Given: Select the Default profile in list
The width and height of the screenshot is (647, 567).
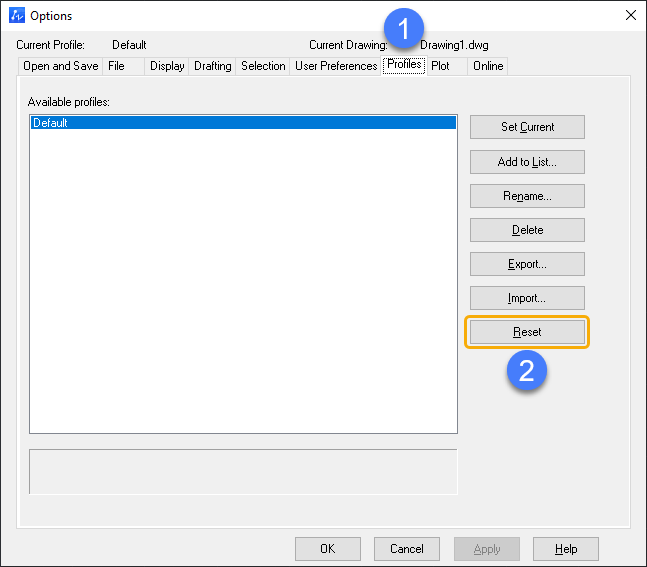Looking at the screenshot, I should coord(243,123).
